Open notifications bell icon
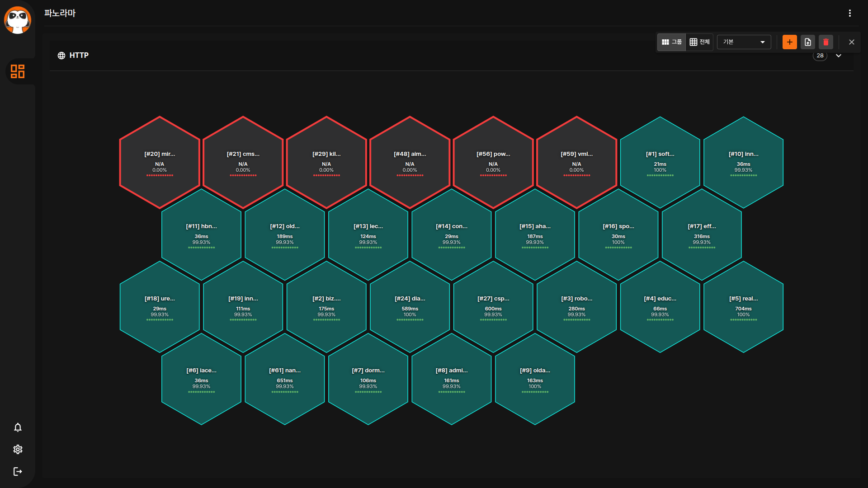Image resolution: width=868 pixels, height=488 pixels. [18, 427]
